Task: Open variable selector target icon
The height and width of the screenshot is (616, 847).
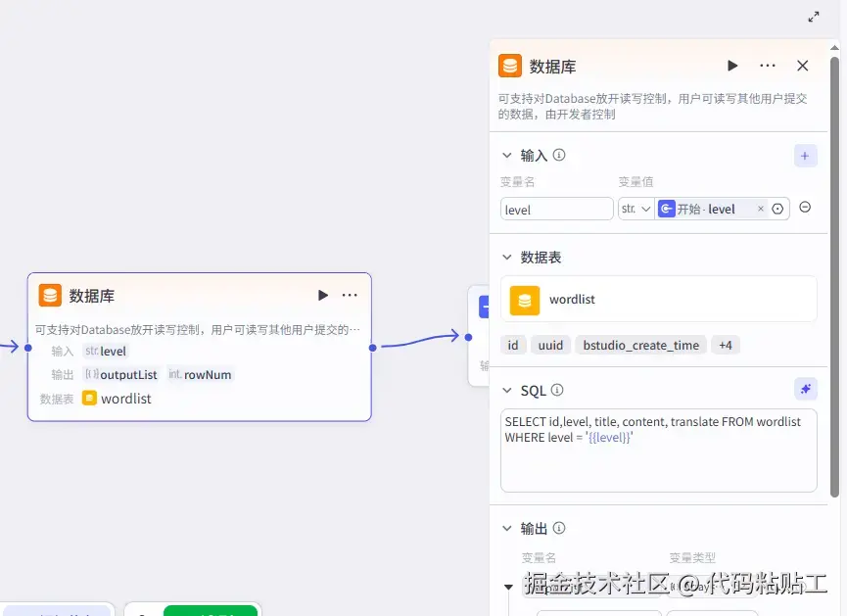Action: [x=777, y=209]
